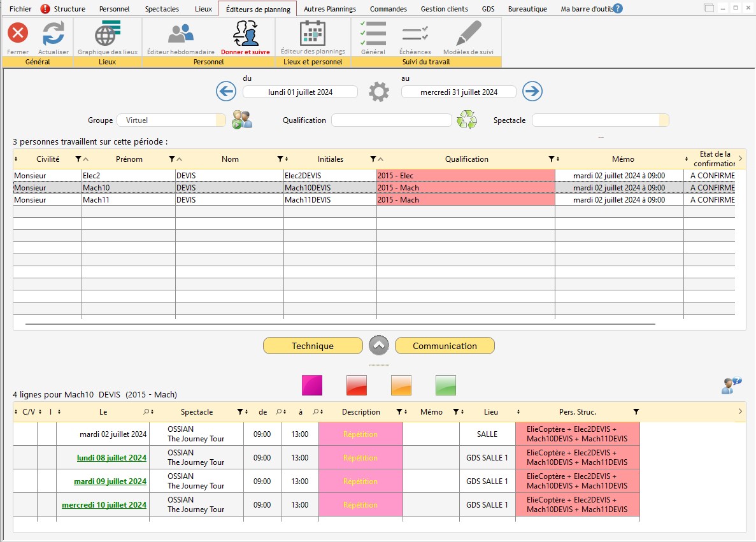Open Modèles de suivi pencil icon
This screenshot has height=542, width=756.
tap(468, 33)
